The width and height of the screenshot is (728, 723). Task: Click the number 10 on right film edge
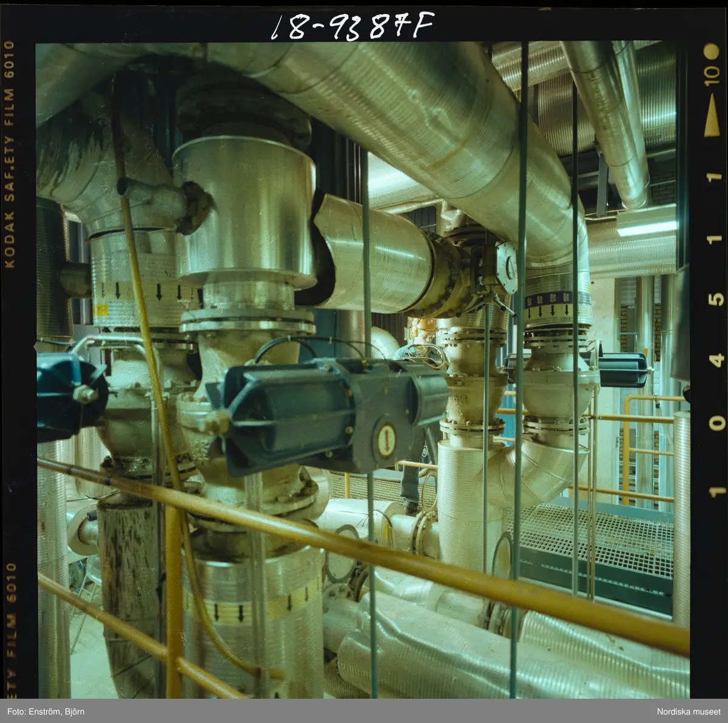tap(712, 77)
